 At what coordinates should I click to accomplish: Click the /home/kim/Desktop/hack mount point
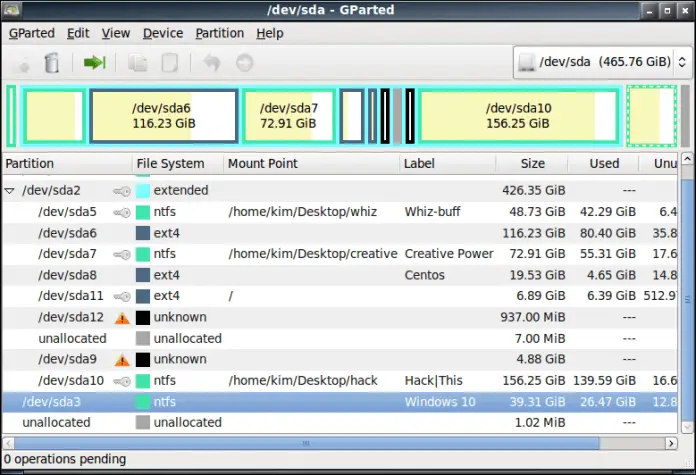point(303,381)
